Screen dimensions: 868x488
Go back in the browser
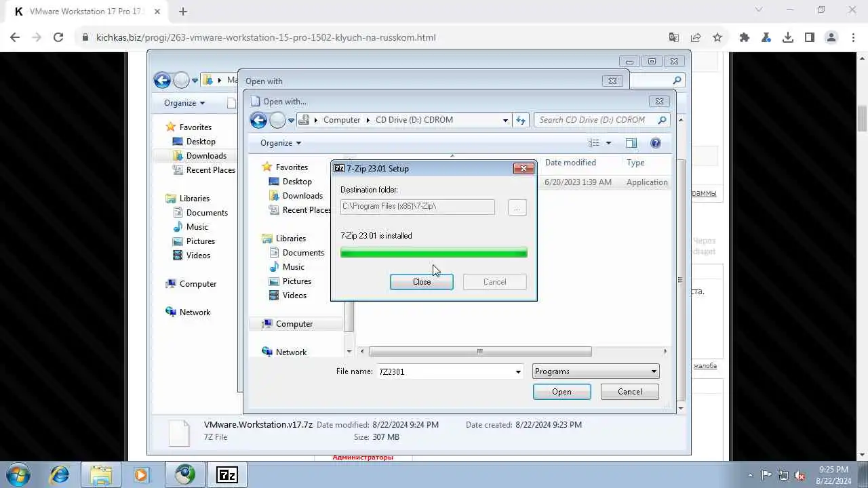click(15, 37)
